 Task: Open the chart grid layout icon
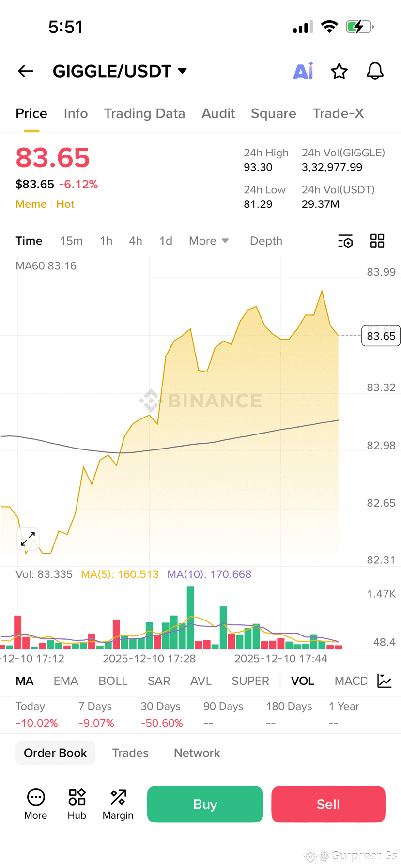coord(377,241)
